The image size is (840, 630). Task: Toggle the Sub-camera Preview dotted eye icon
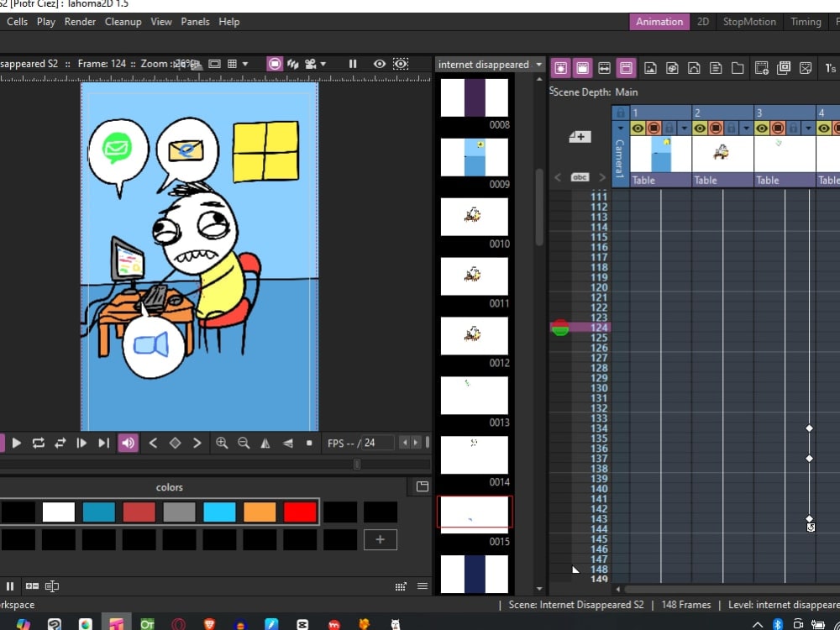401,64
